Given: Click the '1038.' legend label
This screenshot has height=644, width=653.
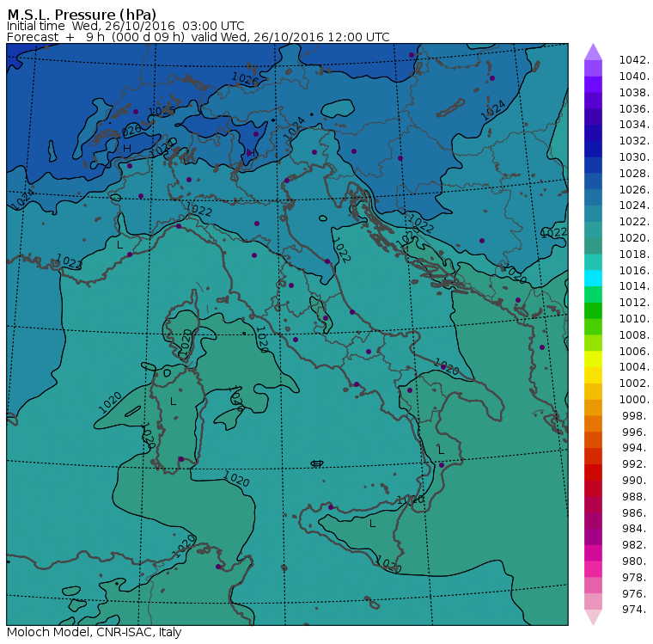Looking at the screenshot, I should pyautogui.click(x=634, y=93).
